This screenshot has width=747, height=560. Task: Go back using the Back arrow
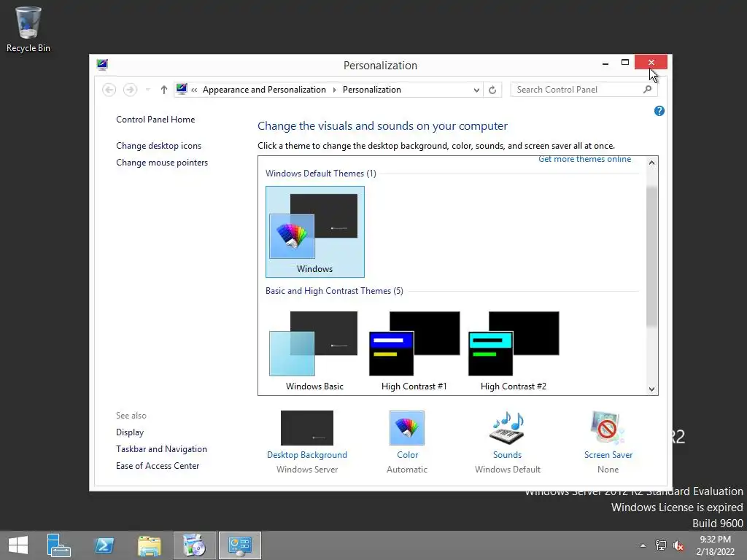[x=109, y=90]
